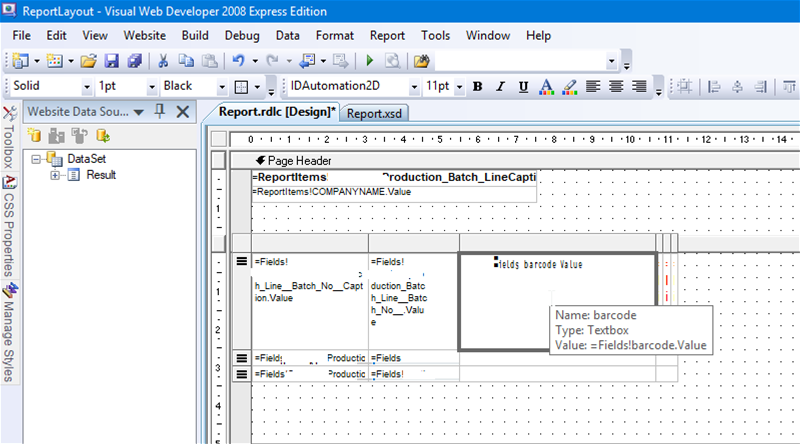Click the Redo arrow icon
This screenshot has width=800, height=444.
(272, 61)
